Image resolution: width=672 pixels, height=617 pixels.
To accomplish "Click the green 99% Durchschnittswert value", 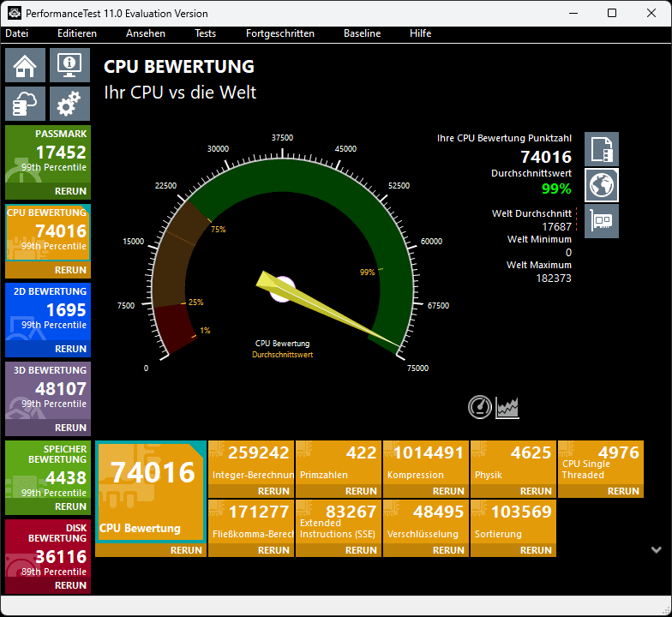I will [x=556, y=189].
